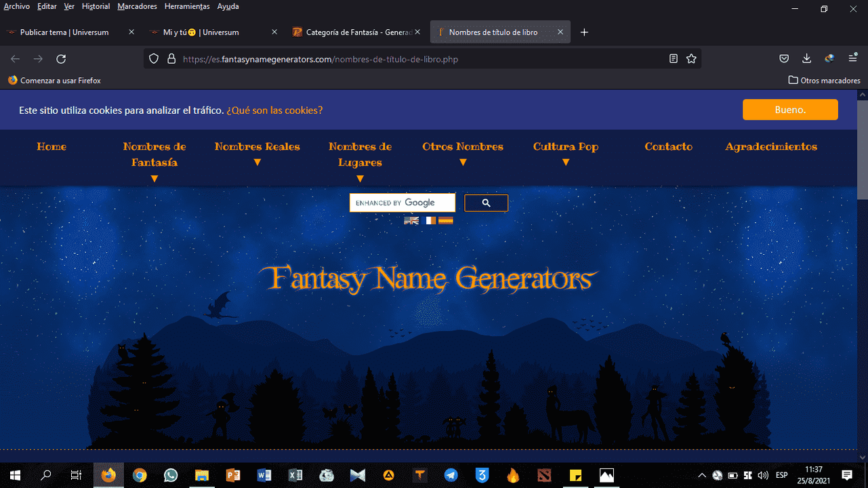Switch site language via the French flag

point(430,221)
